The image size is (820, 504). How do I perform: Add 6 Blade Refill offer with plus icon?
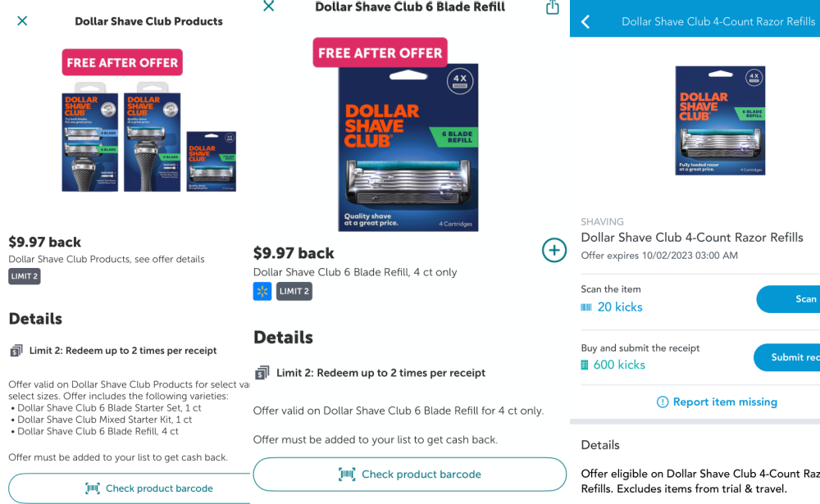(553, 251)
